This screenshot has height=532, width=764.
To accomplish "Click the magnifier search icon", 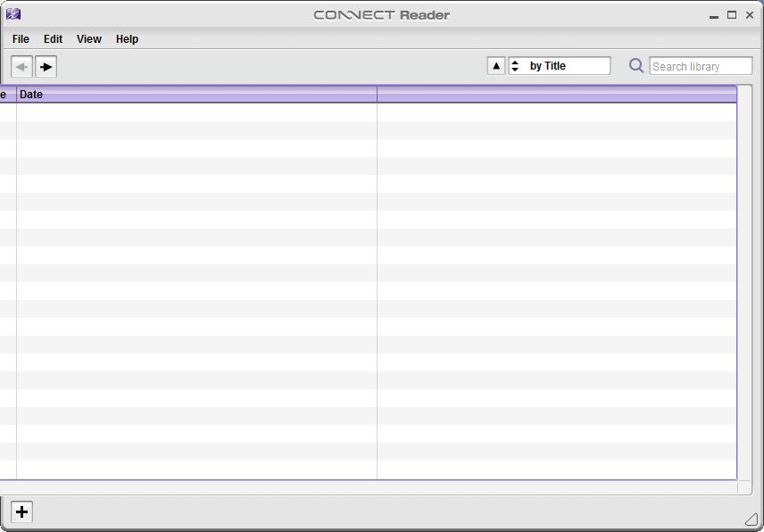I will pos(635,65).
